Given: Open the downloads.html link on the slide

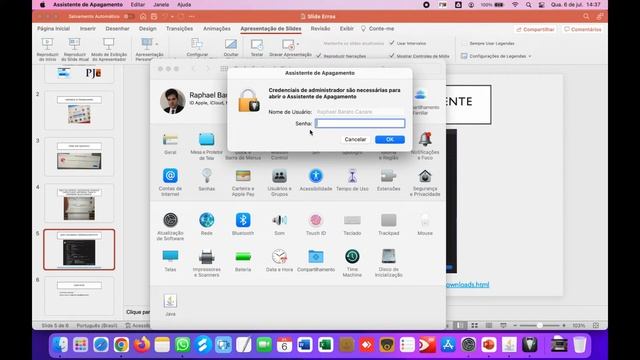Looking at the screenshot, I should [x=467, y=284].
